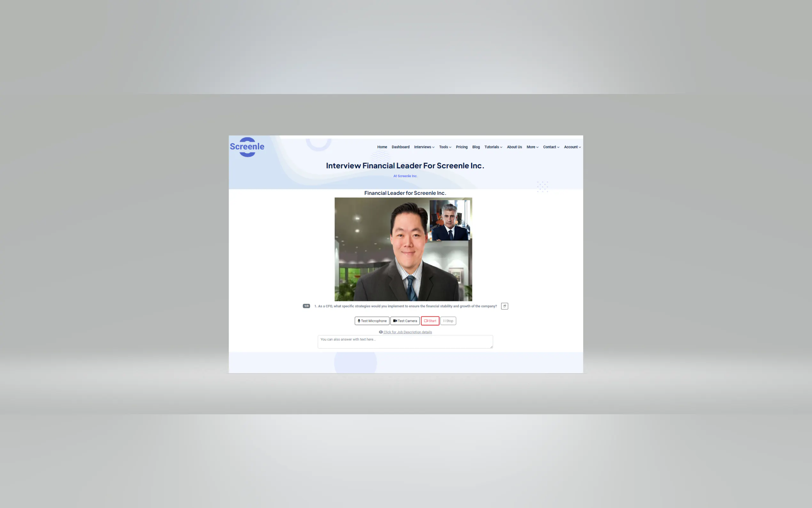Click the Test Microphone button
This screenshot has height=508, width=812.
(x=372, y=321)
